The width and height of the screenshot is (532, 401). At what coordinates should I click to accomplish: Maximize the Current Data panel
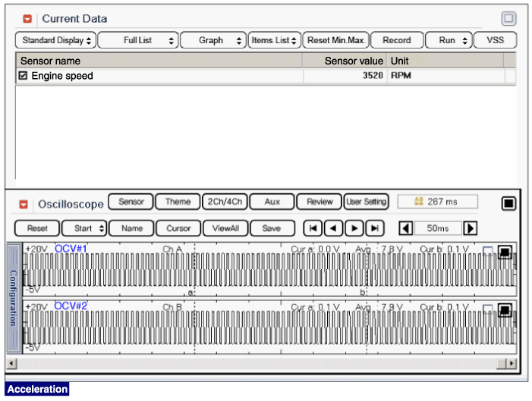pyautogui.click(x=508, y=18)
